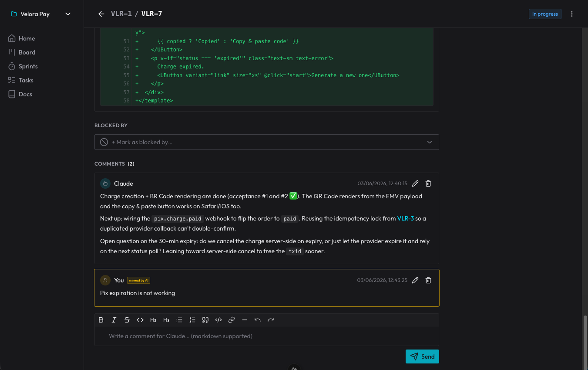Delete your Pix expiration comment
Screen dimensions: 588x370
click(x=428, y=280)
